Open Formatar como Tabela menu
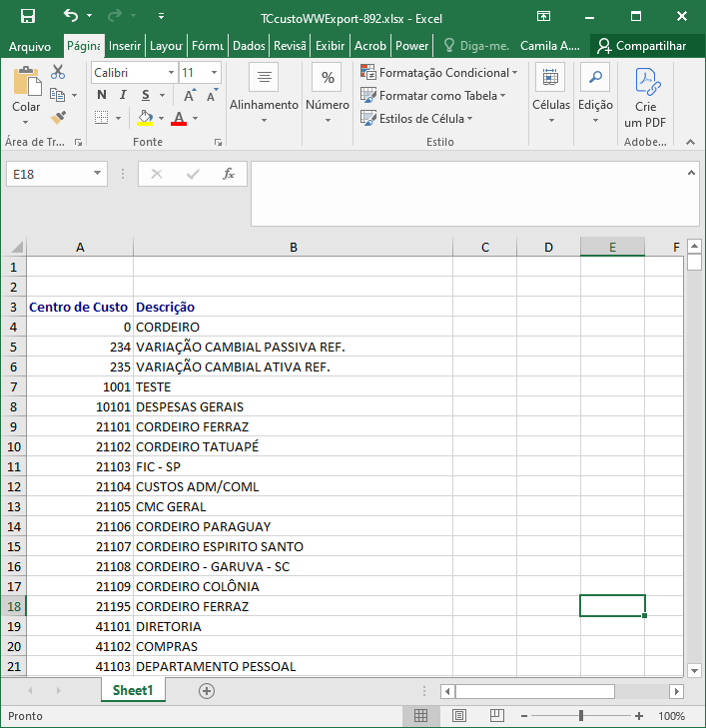The image size is (706, 728). (433, 95)
